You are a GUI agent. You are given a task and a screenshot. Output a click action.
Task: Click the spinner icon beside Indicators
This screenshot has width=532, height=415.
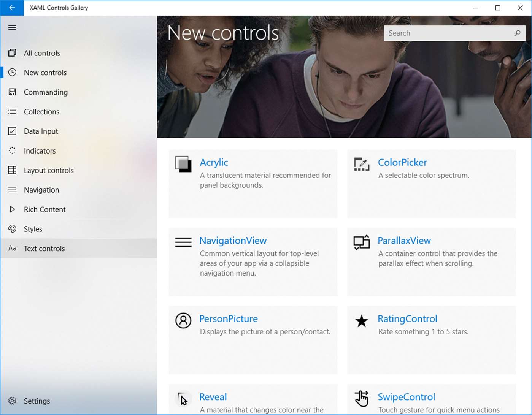tap(12, 150)
